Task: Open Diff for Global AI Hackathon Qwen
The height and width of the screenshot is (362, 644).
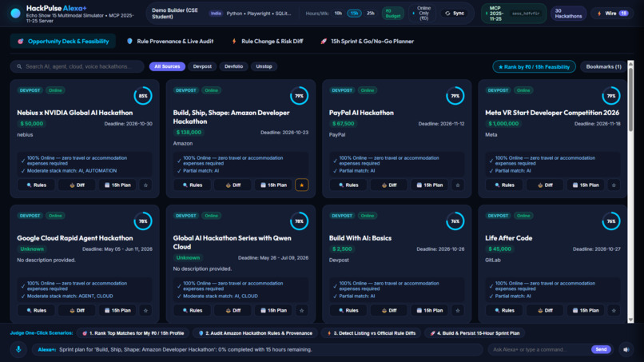Action: (233, 310)
